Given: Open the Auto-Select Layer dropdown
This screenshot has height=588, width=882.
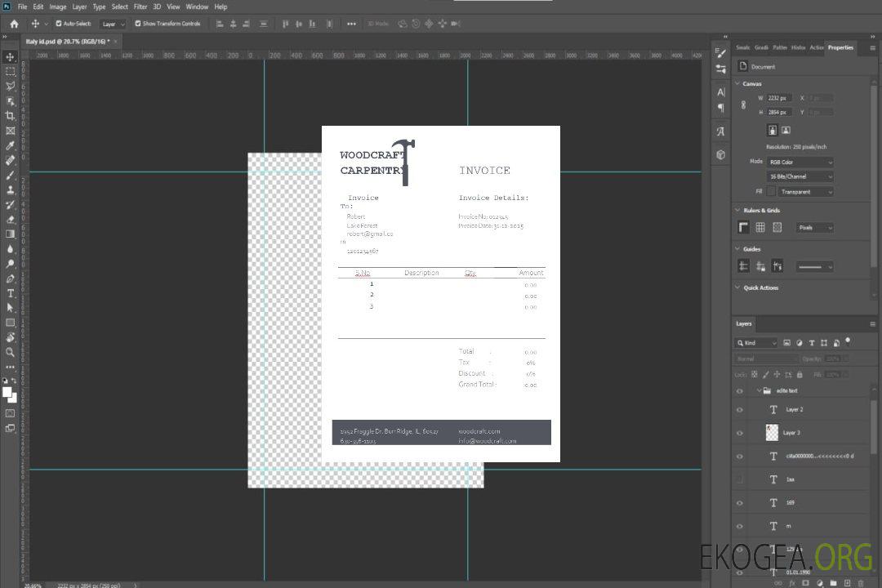Looking at the screenshot, I should click(x=113, y=24).
